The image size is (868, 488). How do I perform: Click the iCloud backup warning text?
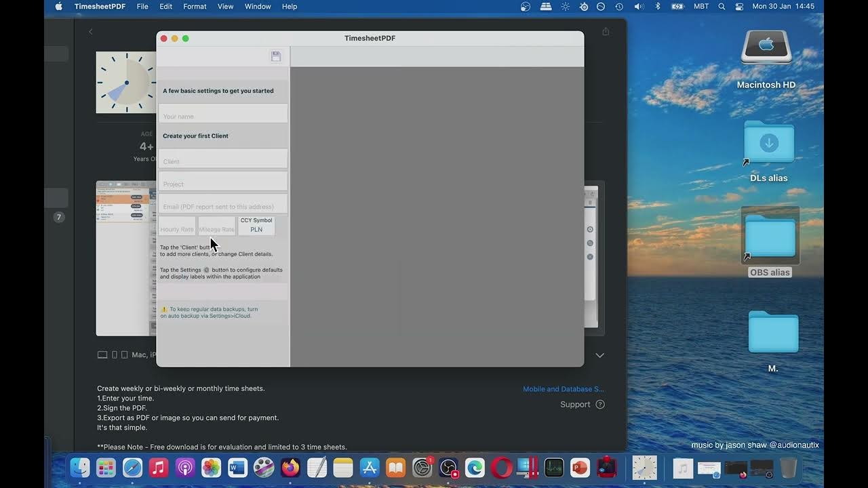tap(209, 312)
